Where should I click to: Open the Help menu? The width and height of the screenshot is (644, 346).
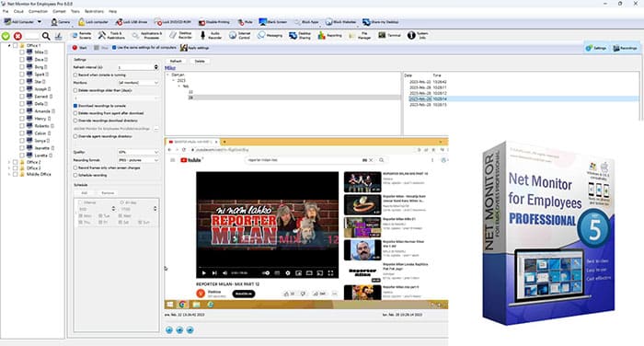(x=112, y=12)
